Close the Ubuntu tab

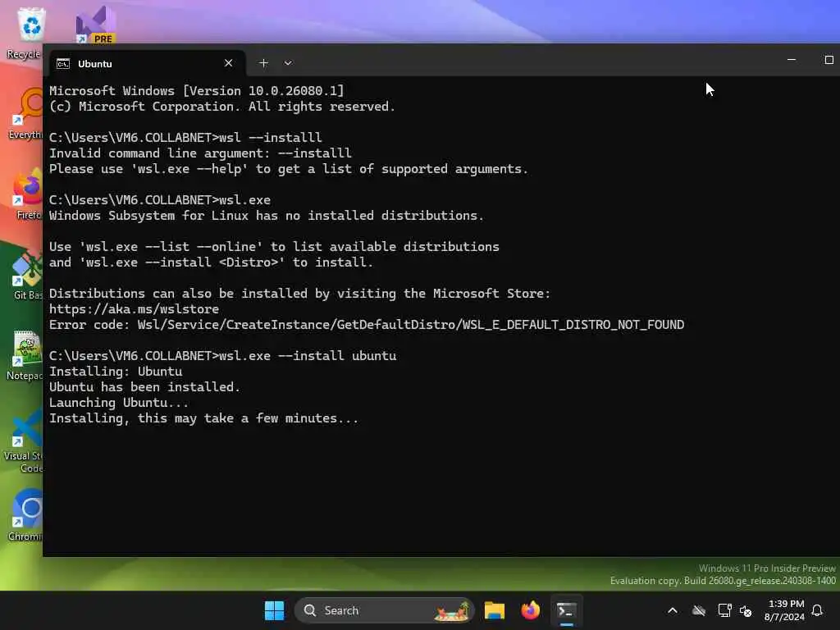[x=228, y=63]
